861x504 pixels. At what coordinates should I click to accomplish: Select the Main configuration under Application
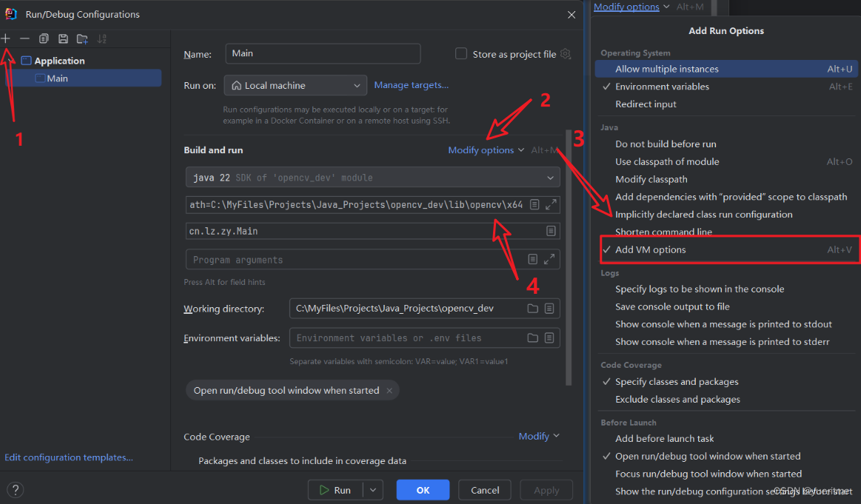[56, 77]
